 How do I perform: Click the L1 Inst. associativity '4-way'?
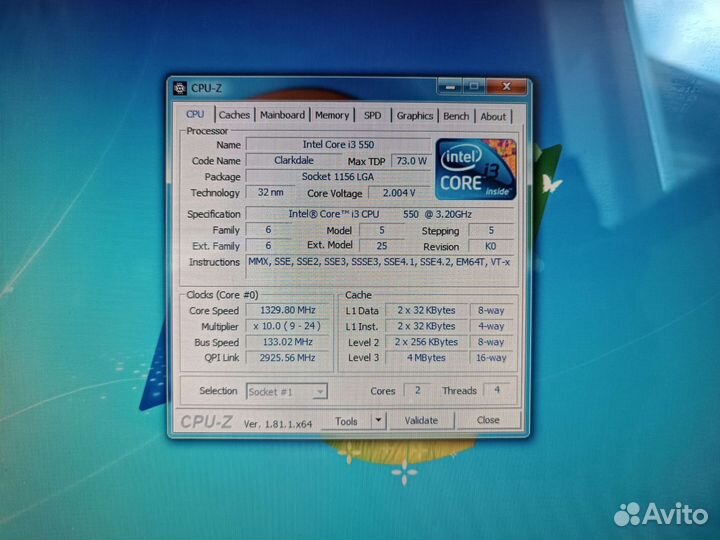(x=491, y=326)
